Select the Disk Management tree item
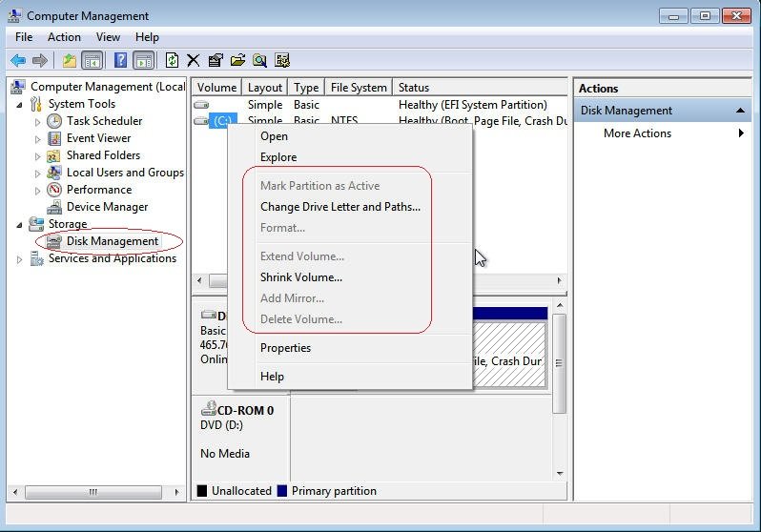Viewport: 761px width, 532px height. [113, 241]
